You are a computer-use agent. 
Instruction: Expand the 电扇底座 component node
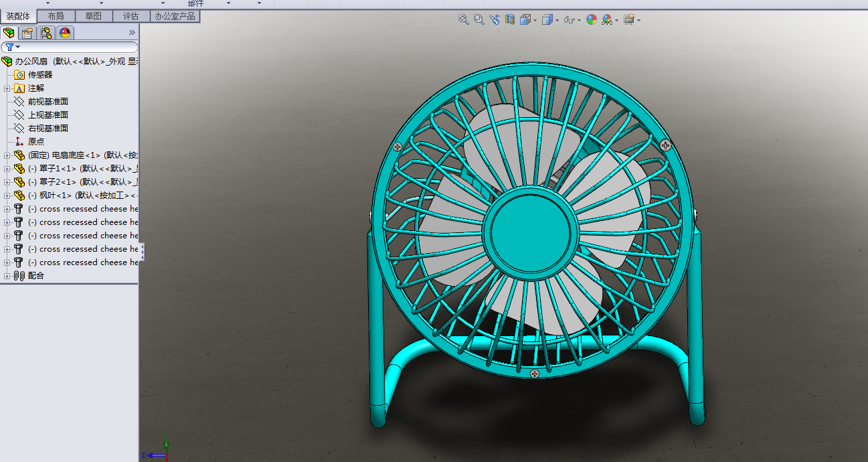pyautogui.click(x=7, y=155)
